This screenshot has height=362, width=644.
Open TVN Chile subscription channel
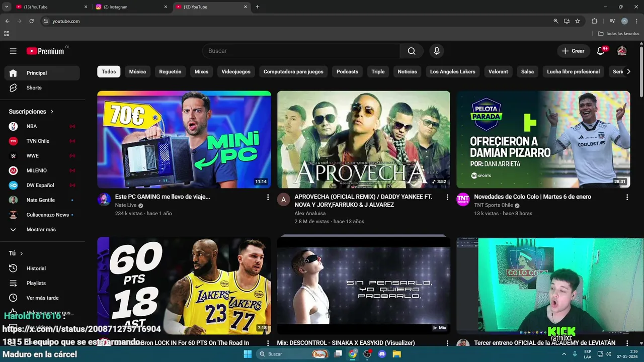(x=42, y=141)
